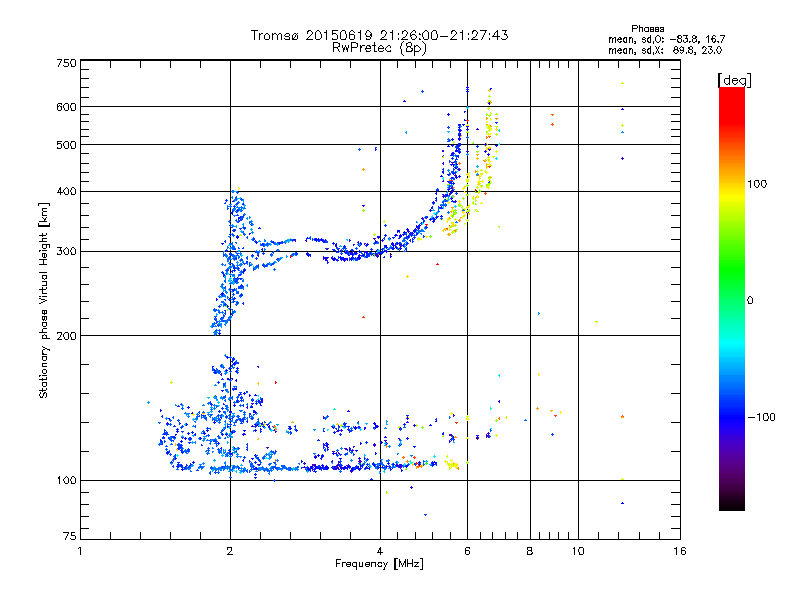Image resolution: width=800 pixels, height=600 pixels.
Task: Click the x-axis '2' tick label
Action: tap(230, 551)
